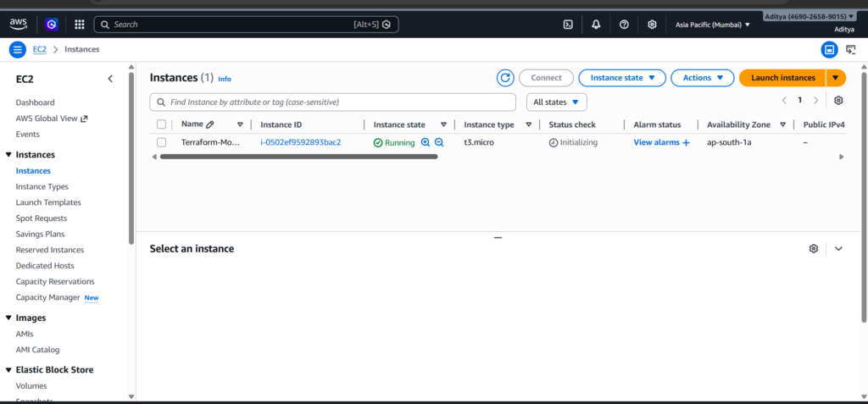Click the help question mark icon
868x404 pixels.
pyautogui.click(x=624, y=25)
